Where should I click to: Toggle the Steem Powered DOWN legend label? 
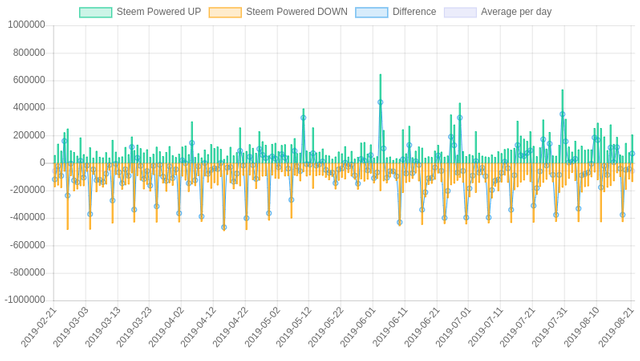tap(297, 12)
